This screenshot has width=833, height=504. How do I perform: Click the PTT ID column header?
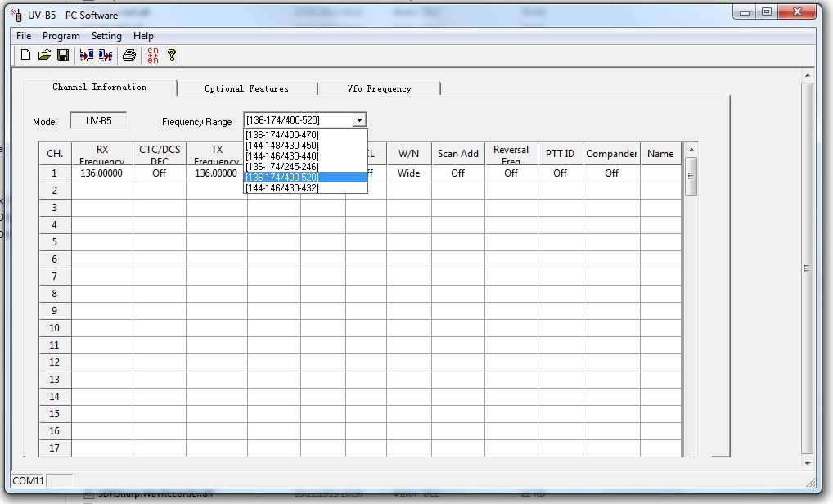click(560, 154)
